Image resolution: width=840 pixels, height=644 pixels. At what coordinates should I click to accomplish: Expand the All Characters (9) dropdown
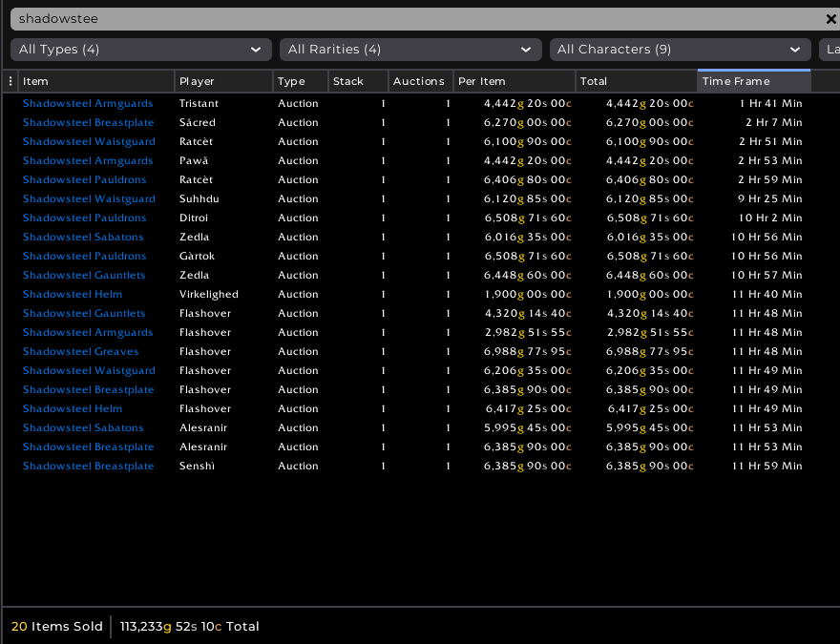coord(680,50)
